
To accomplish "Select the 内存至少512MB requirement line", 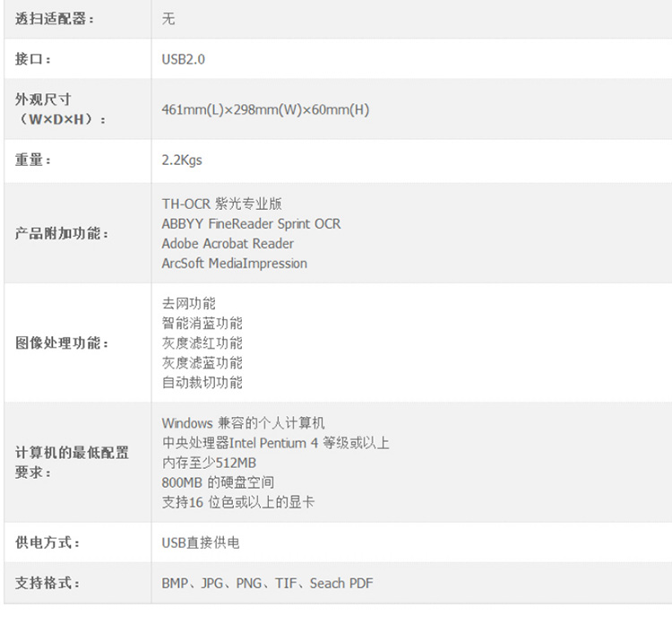I will pos(209,463).
